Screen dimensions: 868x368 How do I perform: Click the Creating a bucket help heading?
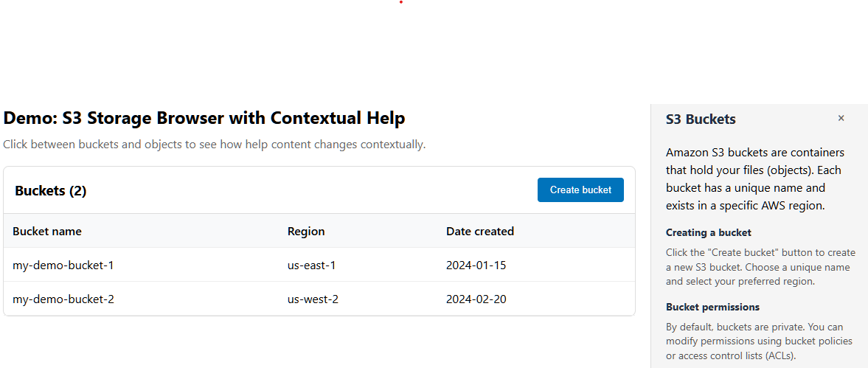(x=709, y=232)
